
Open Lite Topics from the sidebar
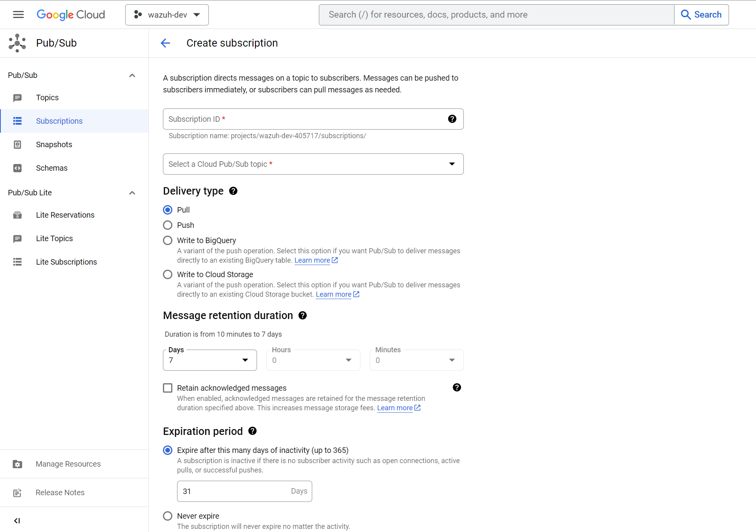tap(54, 238)
